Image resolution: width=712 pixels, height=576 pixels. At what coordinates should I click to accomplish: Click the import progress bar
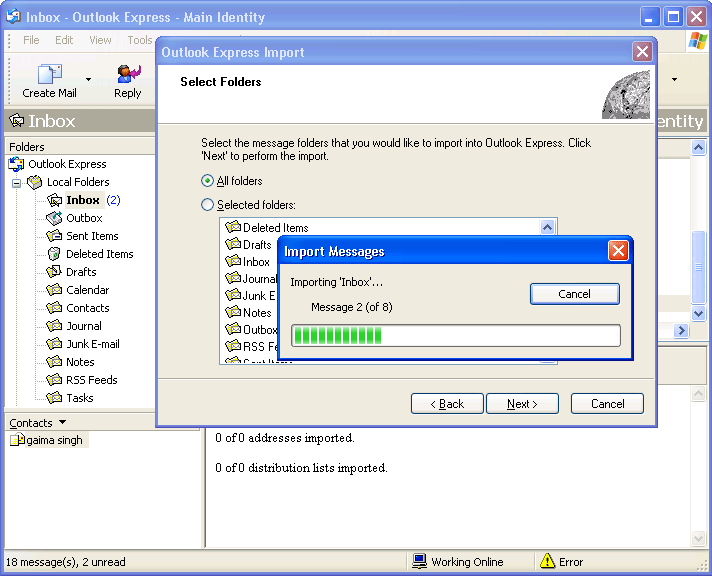pos(455,336)
